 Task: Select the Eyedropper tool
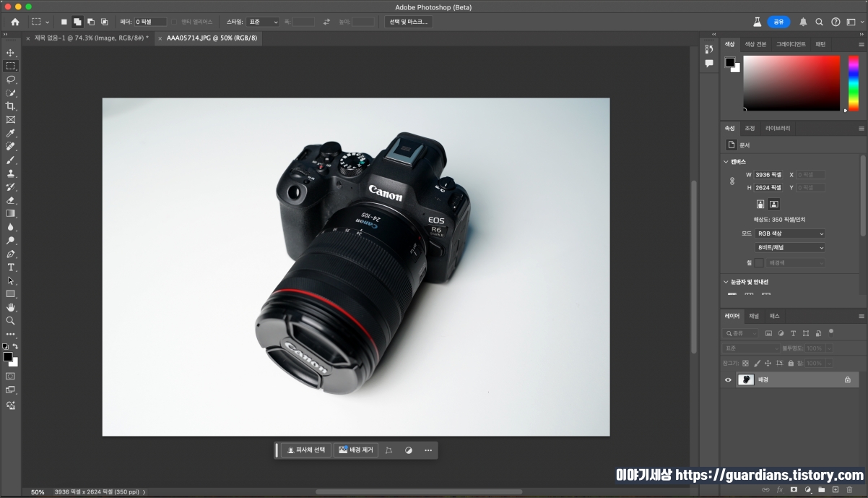11,133
